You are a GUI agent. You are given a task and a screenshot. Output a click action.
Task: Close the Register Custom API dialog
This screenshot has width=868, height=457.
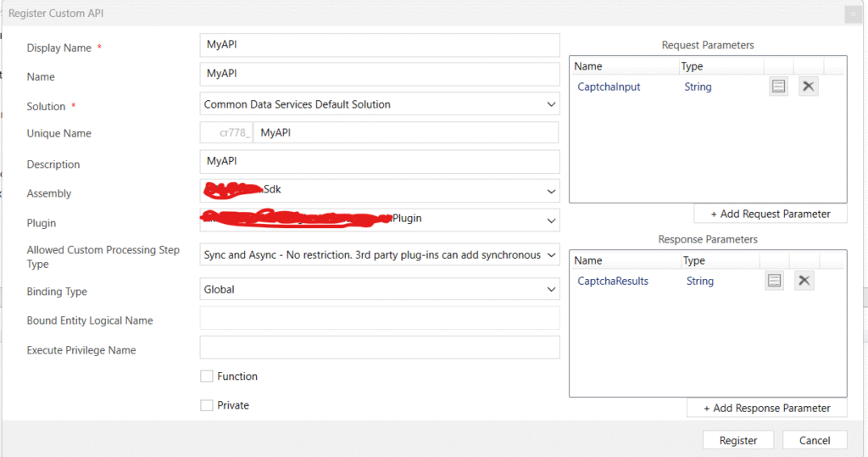(850, 14)
